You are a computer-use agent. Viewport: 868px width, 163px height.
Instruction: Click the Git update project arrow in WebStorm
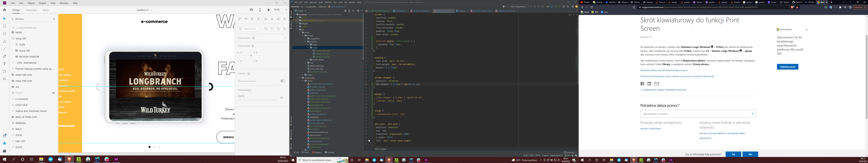tap(552, 6)
